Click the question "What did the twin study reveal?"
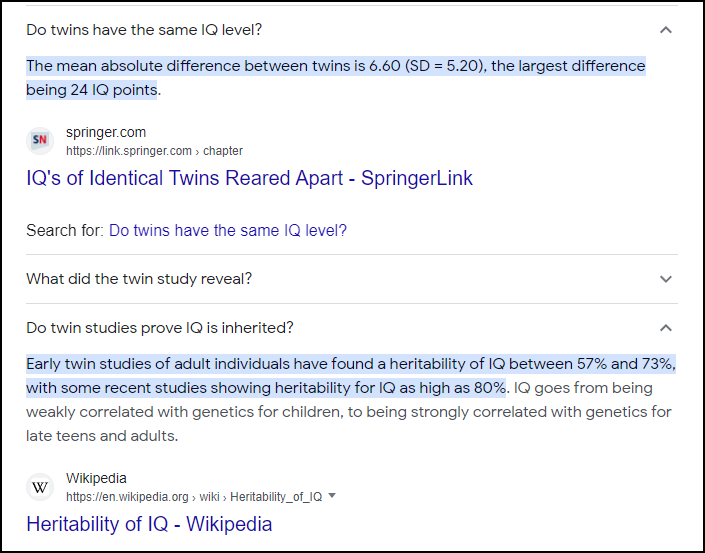 pyautogui.click(x=139, y=279)
